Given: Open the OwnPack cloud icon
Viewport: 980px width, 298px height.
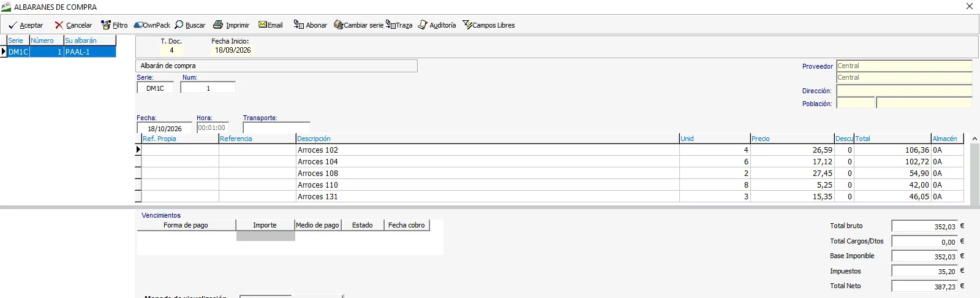Looking at the screenshot, I should click(x=138, y=25).
